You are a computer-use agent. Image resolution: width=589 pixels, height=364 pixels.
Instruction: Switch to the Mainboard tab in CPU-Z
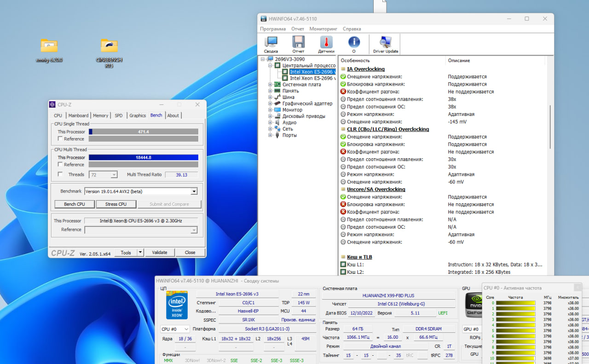pyautogui.click(x=78, y=116)
